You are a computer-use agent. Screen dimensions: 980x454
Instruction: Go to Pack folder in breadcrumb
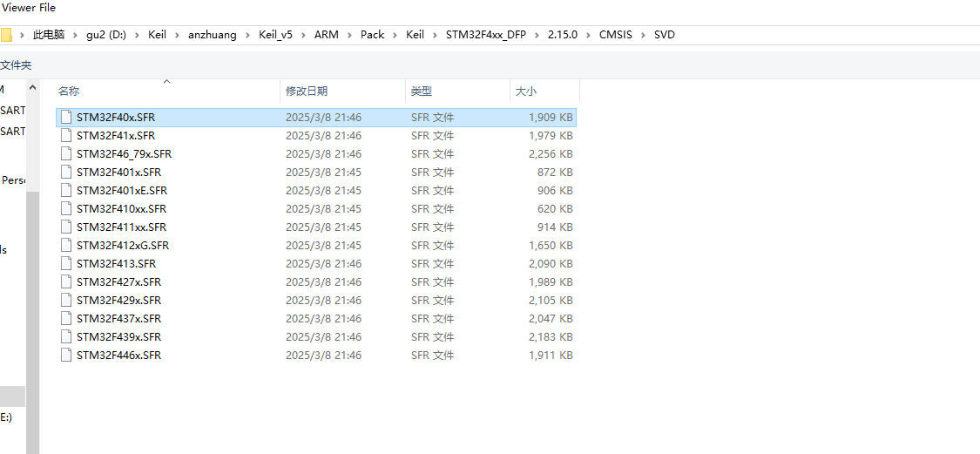coord(373,35)
